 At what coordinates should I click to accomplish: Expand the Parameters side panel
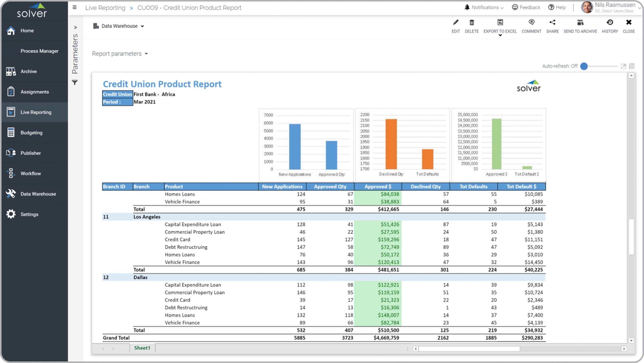tap(75, 27)
